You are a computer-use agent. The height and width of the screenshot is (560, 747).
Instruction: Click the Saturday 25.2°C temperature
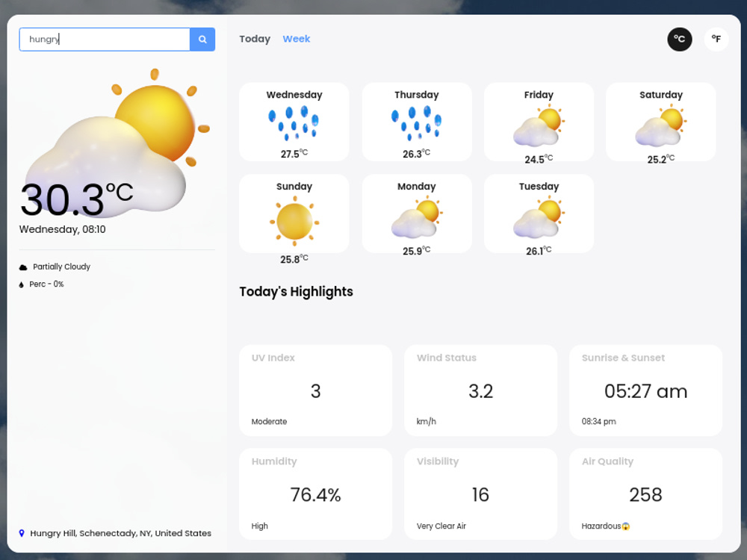pyautogui.click(x=661, y=160)
